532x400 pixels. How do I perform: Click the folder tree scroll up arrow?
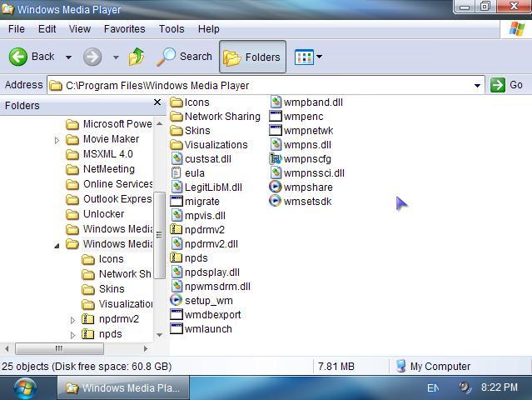(159, 124)
